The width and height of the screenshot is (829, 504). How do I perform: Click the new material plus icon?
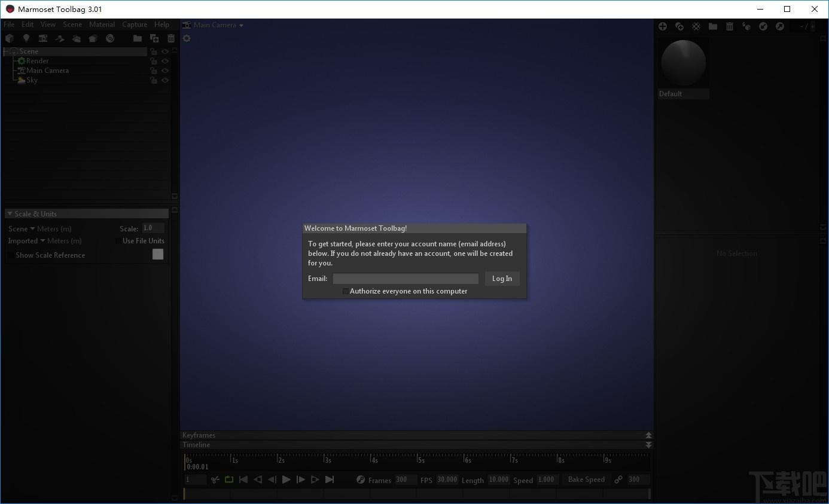coord(663,26)
